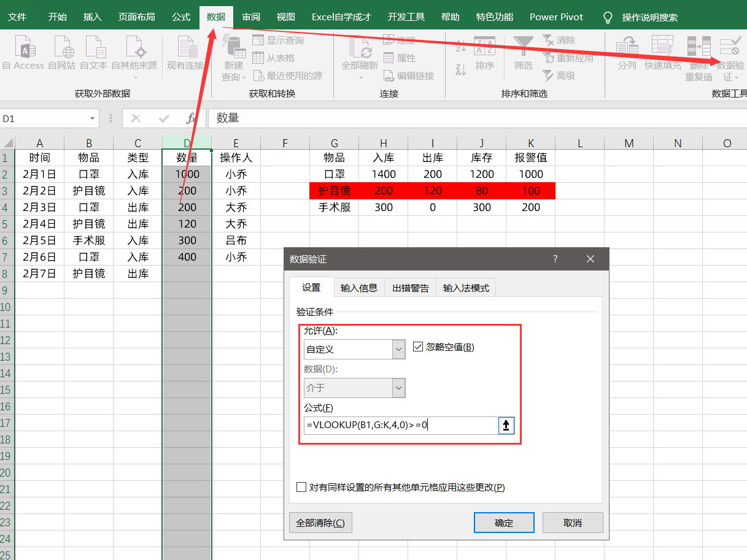Open the arrow below 全部刷新
This screenshot has height=560, width=747.
coord(360,77)
